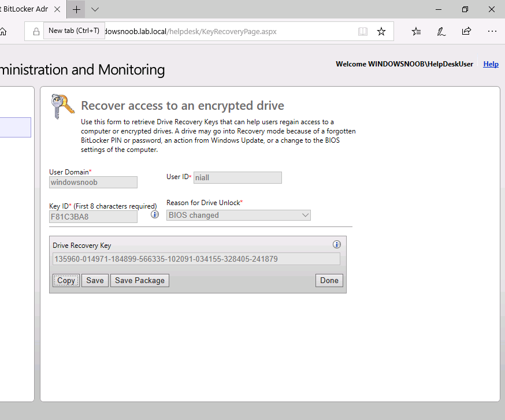The height and width of the screenshot is (420, 505).
Task: Restore down the browser window
Action: [465, 9]
